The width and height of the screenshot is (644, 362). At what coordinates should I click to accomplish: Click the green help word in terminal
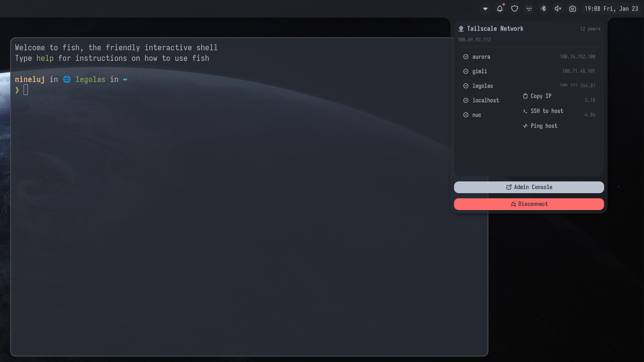pos(45,58)
